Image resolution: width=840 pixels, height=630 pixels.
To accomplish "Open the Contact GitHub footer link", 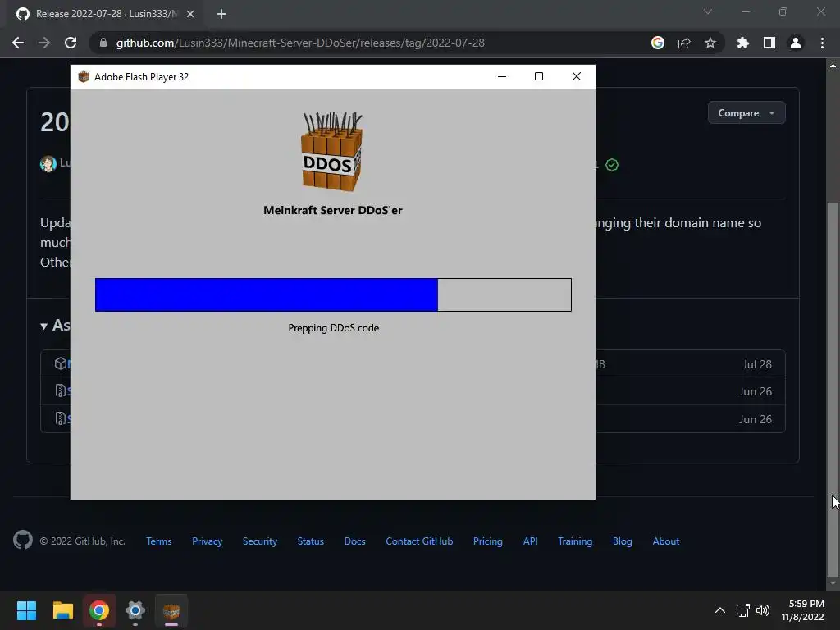I will tap(419, 541).
